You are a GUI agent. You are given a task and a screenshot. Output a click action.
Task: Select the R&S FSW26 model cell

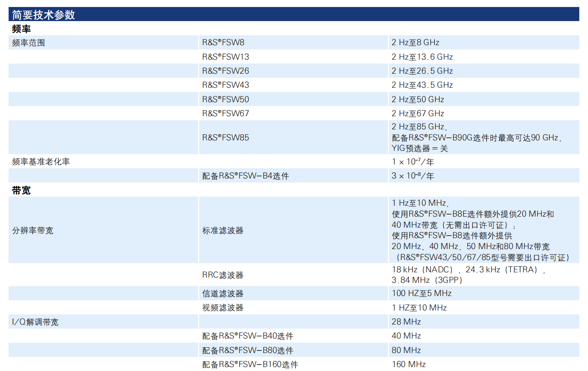click(225, 71)
